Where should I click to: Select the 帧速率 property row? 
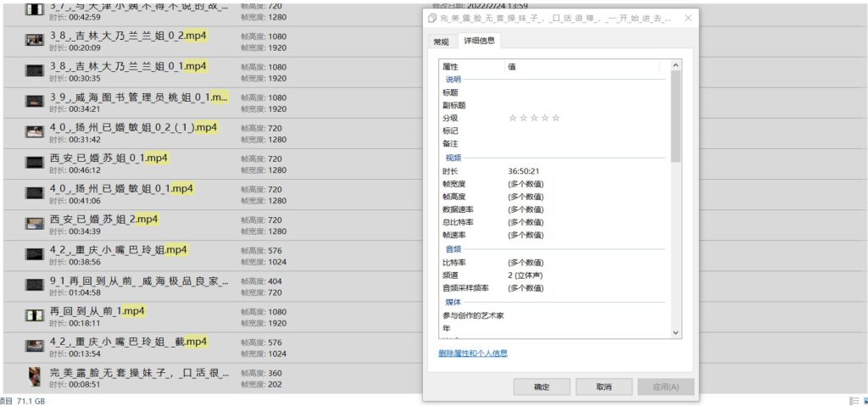pos(554,235)
